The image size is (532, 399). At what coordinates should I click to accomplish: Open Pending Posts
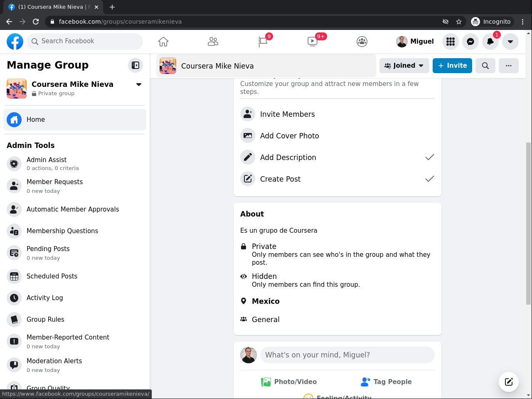coord(75,253)
